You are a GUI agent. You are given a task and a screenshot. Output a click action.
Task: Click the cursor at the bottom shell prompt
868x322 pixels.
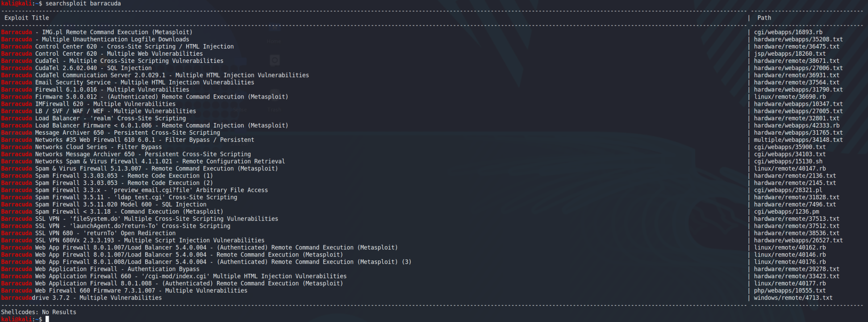pyautogui.click(x=47, y=319)
